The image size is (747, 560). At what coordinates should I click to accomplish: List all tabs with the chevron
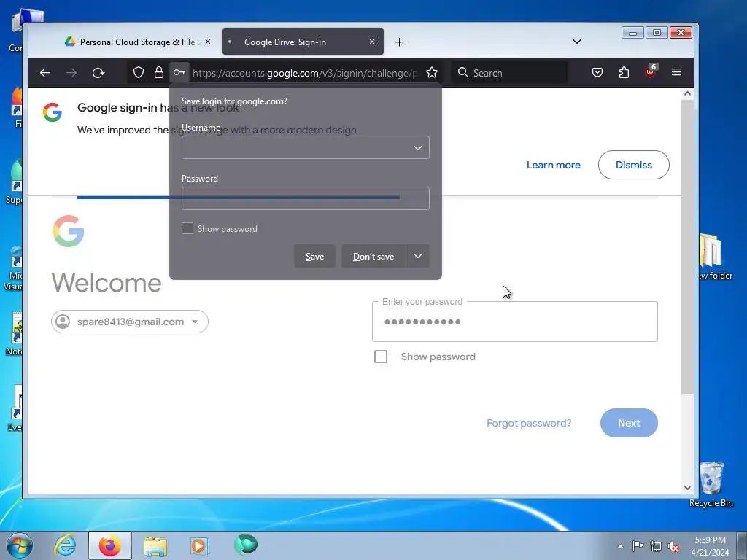pos(577,42)
